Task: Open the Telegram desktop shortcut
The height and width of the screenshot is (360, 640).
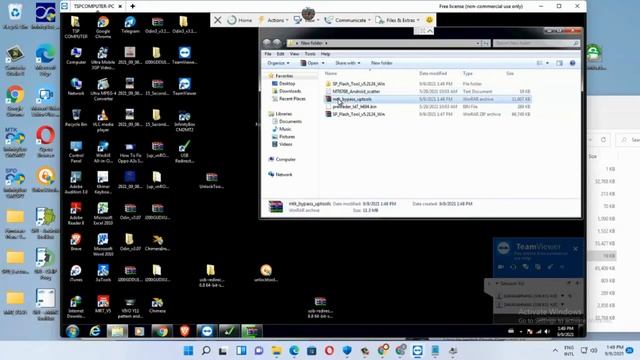Action: tap(130, 25)
